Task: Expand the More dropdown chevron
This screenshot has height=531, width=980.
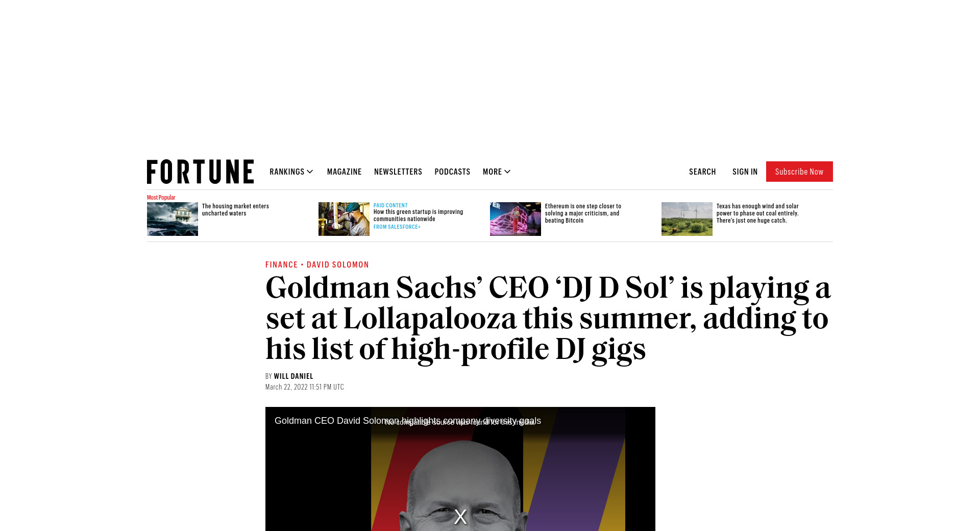Action: pos(507,172)
